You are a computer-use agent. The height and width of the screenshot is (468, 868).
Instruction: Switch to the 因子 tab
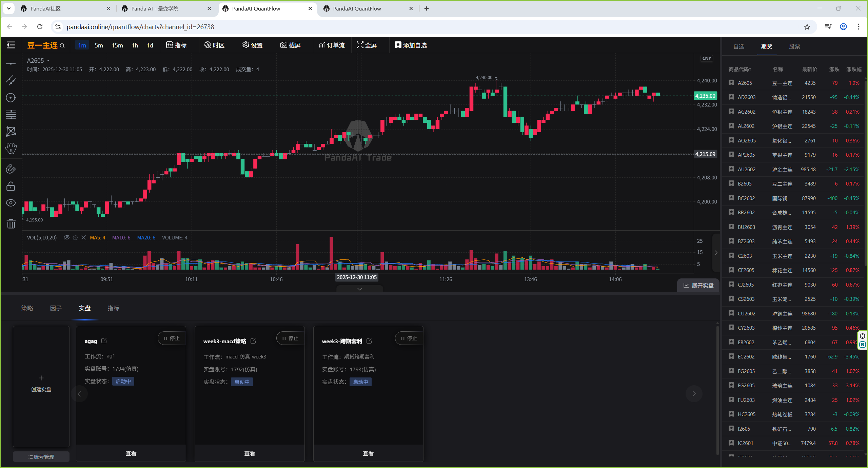(56, 308)
